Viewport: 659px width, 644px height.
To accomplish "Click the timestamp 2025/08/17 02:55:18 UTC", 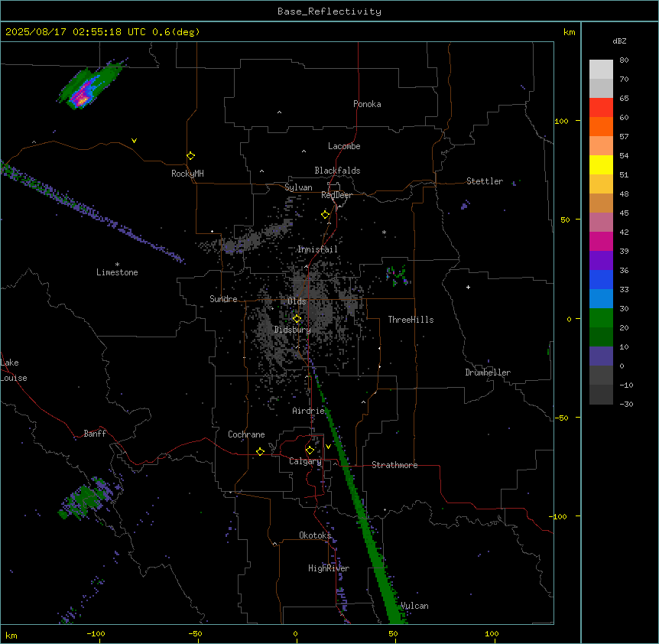I will tap(76, 32).
